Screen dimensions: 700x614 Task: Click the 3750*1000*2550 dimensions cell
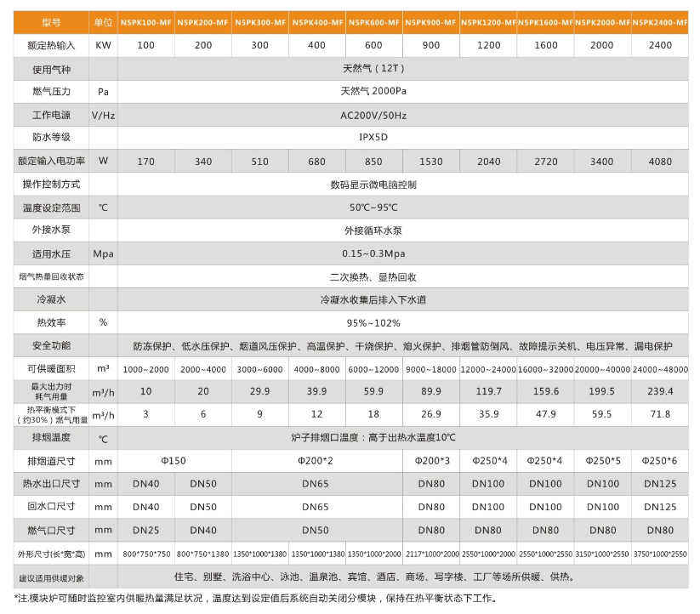tap(659, 554)
